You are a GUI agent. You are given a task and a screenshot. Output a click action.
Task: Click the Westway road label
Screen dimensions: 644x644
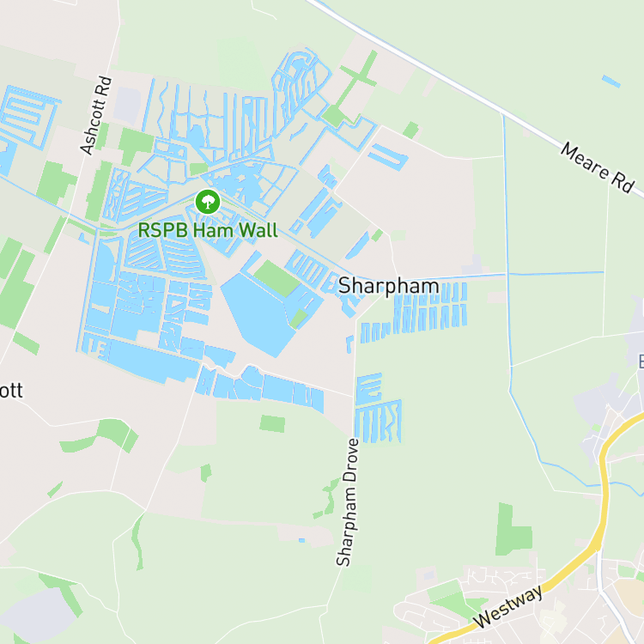pyautogui.click(x=507, y=606)
